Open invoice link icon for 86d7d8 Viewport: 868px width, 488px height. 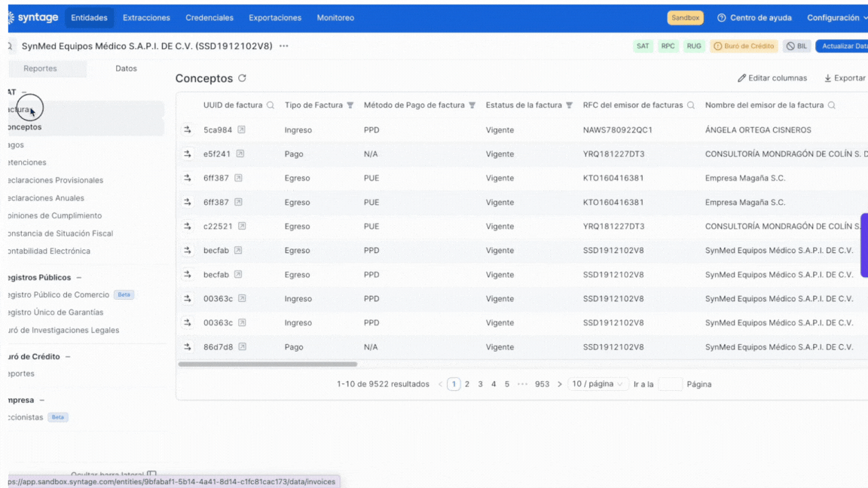click(242, 347)
